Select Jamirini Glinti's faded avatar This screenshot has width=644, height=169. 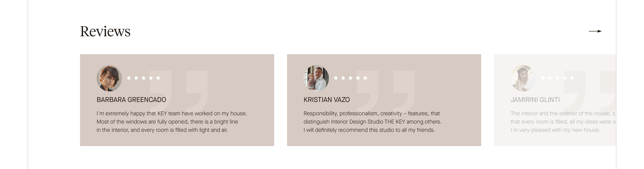pyautogui.click(x=523, y=78)
